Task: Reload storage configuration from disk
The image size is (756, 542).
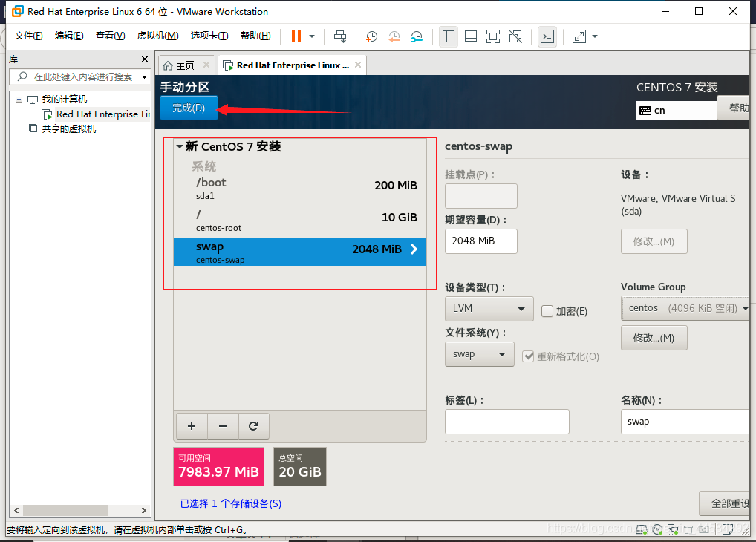Action: (253, 426)
